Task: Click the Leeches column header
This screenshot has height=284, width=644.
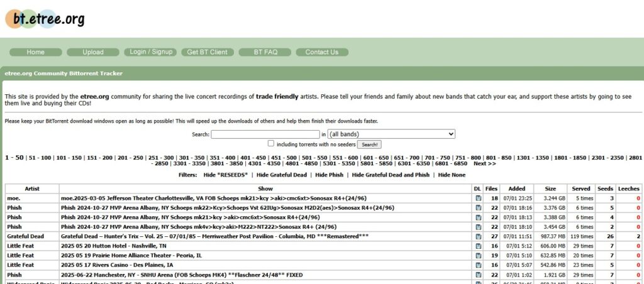Action: (629, 188)
